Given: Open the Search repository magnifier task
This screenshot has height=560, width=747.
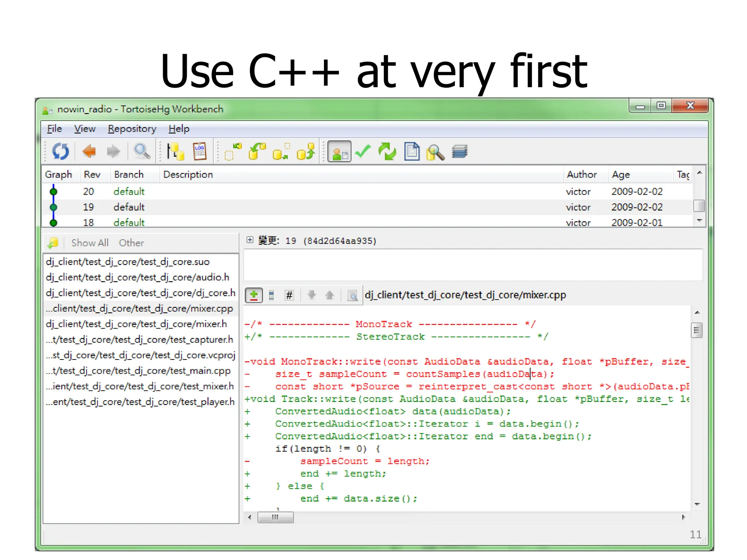Looking at the screenshot, I should click(x=436, y=152).
